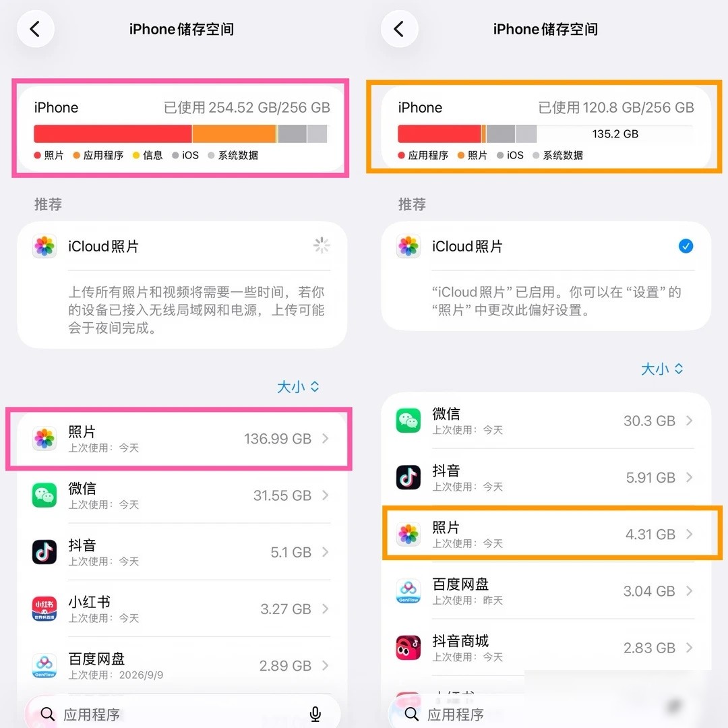Viewport: 728px width, 728px height.
Task: Tap the 254.52 GB storage usage bar
Action: point(181,133)
